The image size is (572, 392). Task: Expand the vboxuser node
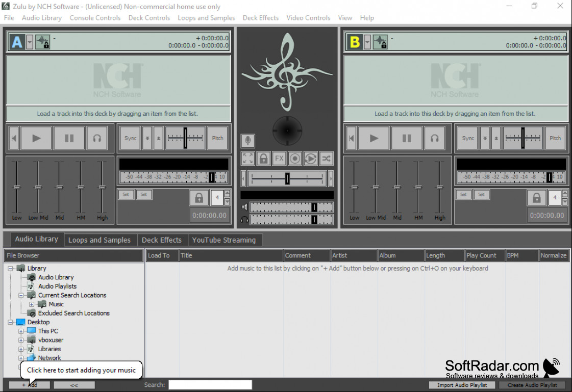coord(21,341)
